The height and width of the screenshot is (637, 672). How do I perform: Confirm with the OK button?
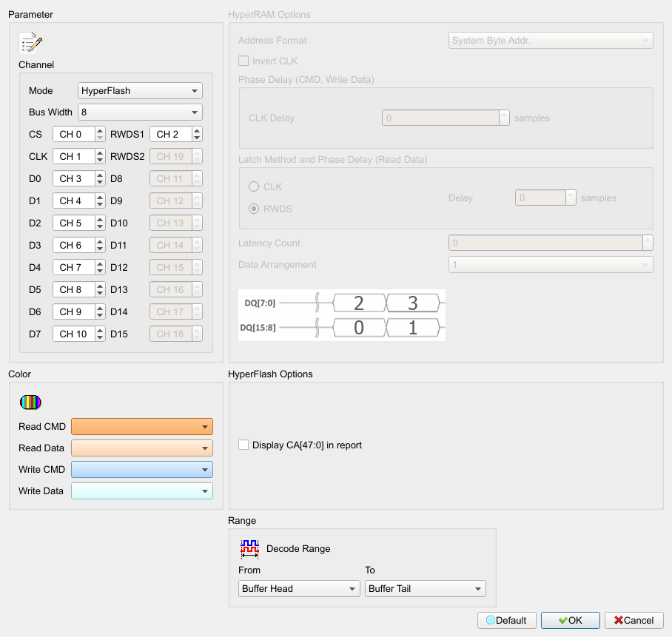pyautogui.click(x=571, y=620)
